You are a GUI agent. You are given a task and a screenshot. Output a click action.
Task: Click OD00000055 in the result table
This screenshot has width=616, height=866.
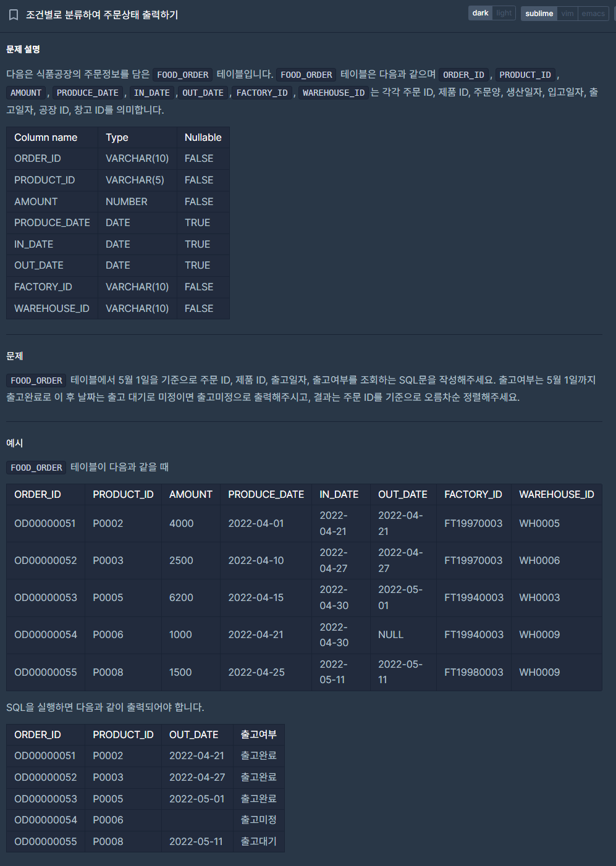pos(46,842)
